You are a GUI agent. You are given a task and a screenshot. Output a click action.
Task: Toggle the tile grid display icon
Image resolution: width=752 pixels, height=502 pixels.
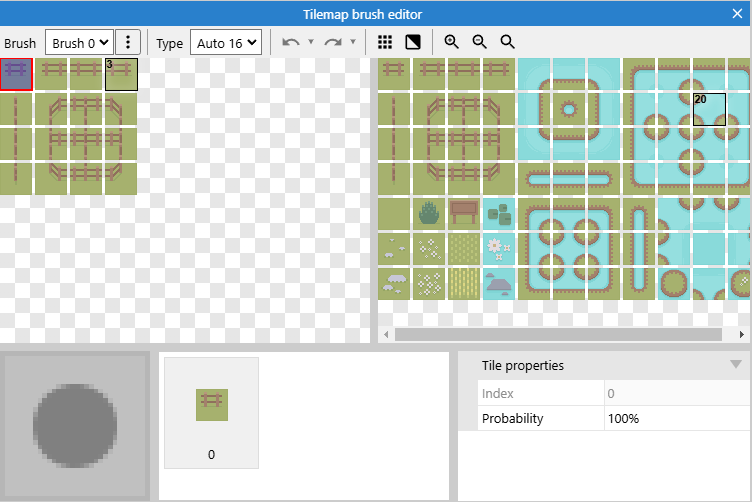(x=385, y=43)
